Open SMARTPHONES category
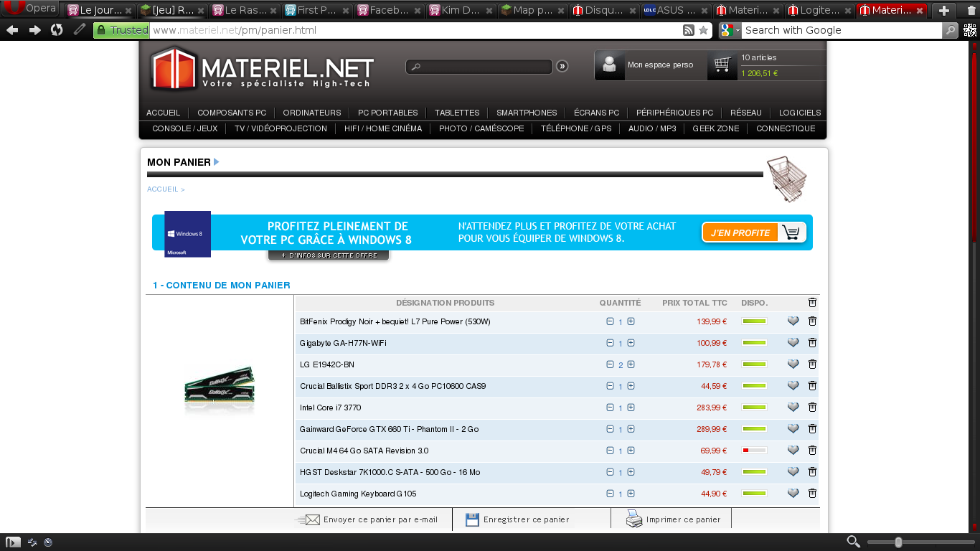Image resolution: width=980 pixels, height=551 pixels. 527,113
